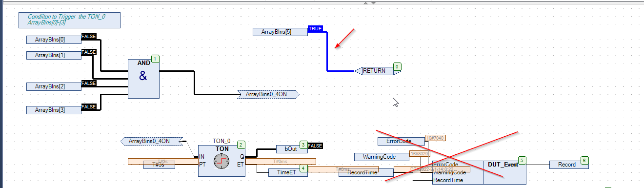This screenshot has width=644, height=188.
Task: Click execution order badge 0 on RETURN
Action: tap(397, 66)
